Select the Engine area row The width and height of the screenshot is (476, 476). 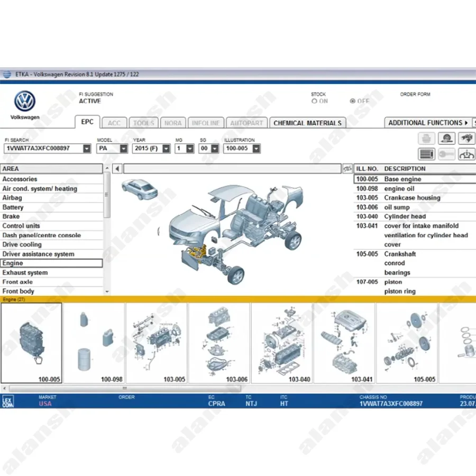tap(51, 263)
